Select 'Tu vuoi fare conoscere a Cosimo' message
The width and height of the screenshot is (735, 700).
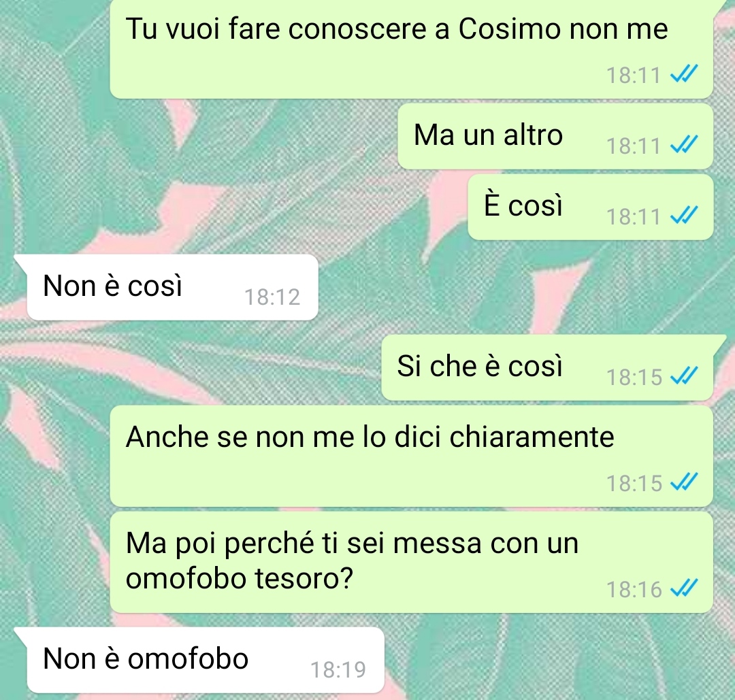tap(412, 49)
